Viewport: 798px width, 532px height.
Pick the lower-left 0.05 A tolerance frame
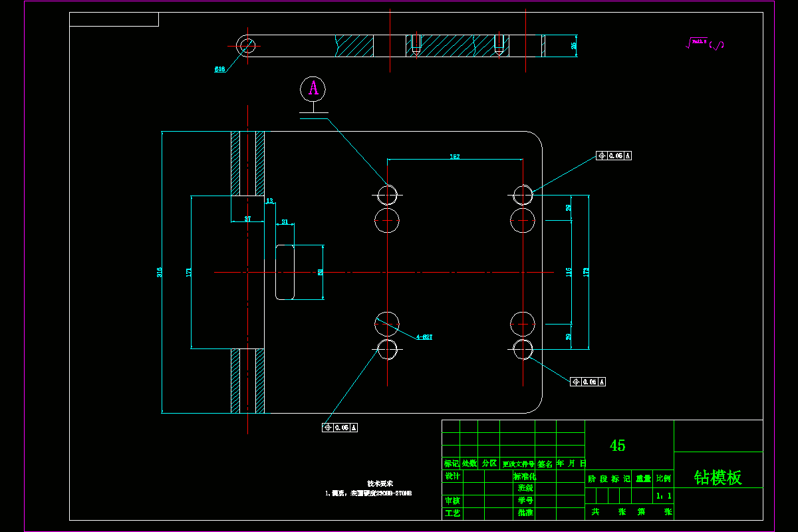click(340, 427)
